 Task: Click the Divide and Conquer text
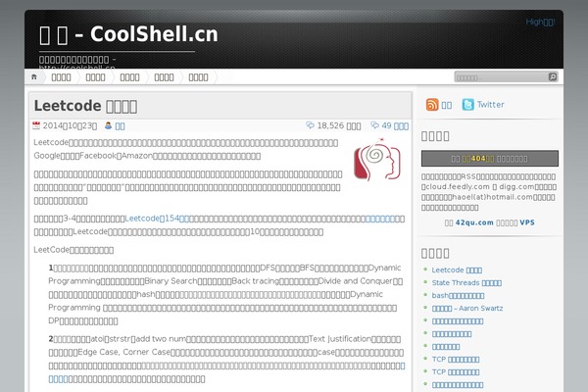pyautogui.click(x=355, y=281)
